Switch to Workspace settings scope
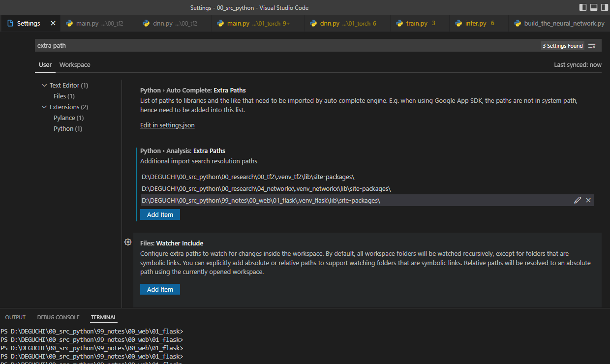Screen dimensions: 610x364 pos(75,64)
